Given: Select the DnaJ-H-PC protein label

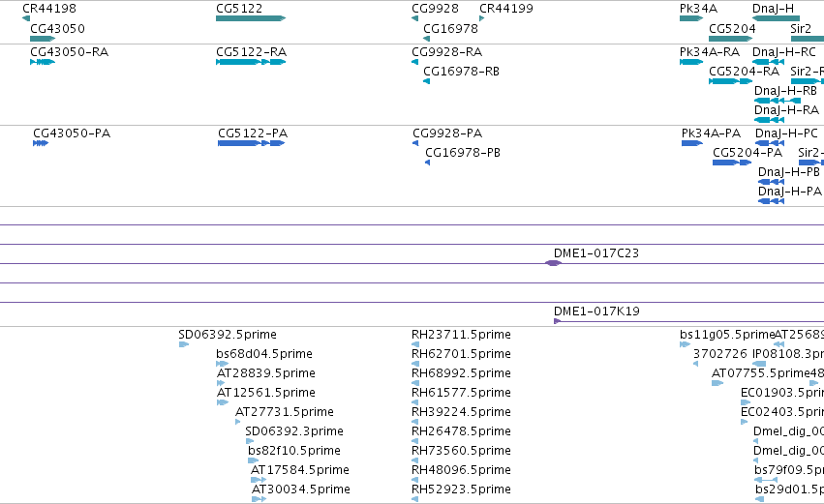Looking at the screenshot, I should [786, 133].
